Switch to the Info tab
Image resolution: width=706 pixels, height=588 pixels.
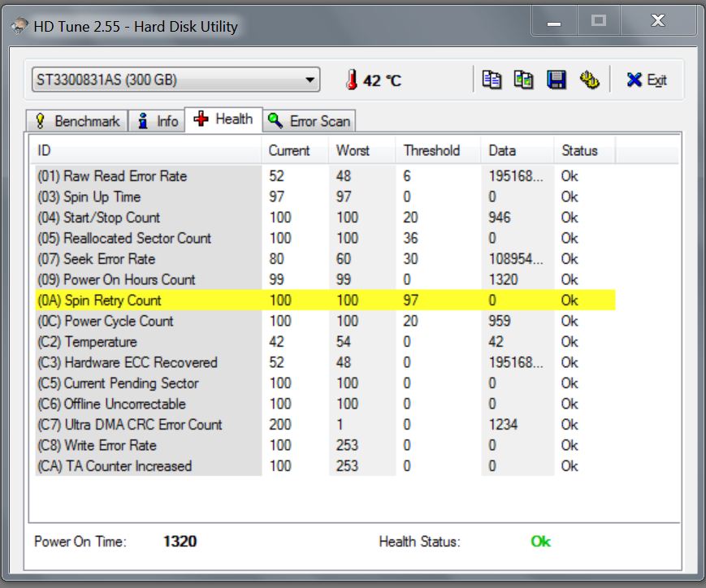[x=157, y=121]
